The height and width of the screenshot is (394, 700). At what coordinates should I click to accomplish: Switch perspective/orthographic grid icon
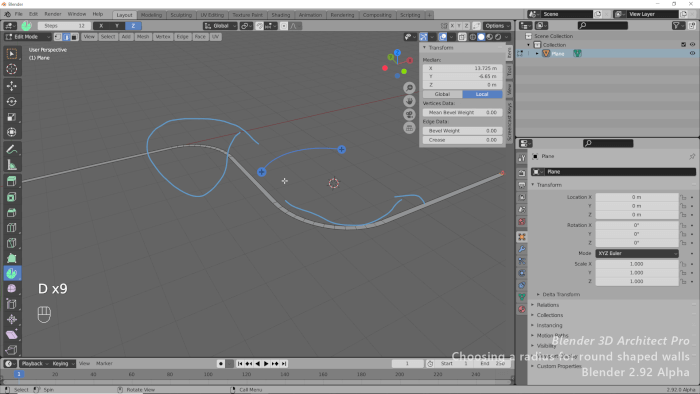click(x=409, y=128)
